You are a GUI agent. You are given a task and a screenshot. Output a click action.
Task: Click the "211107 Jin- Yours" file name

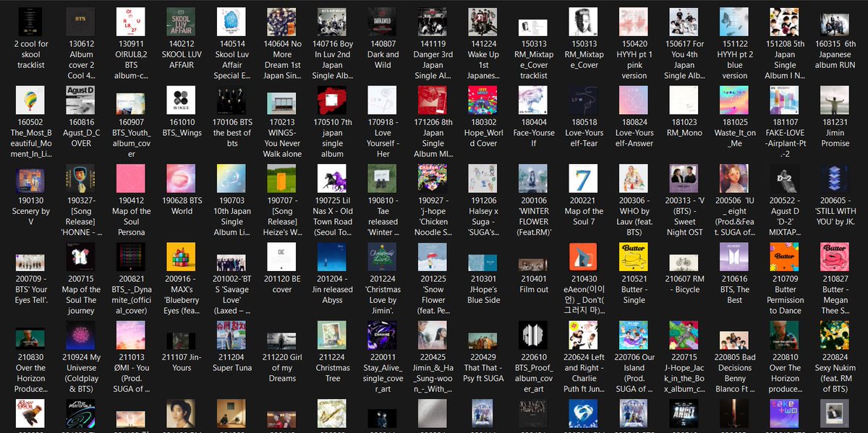tap(182, 362)
